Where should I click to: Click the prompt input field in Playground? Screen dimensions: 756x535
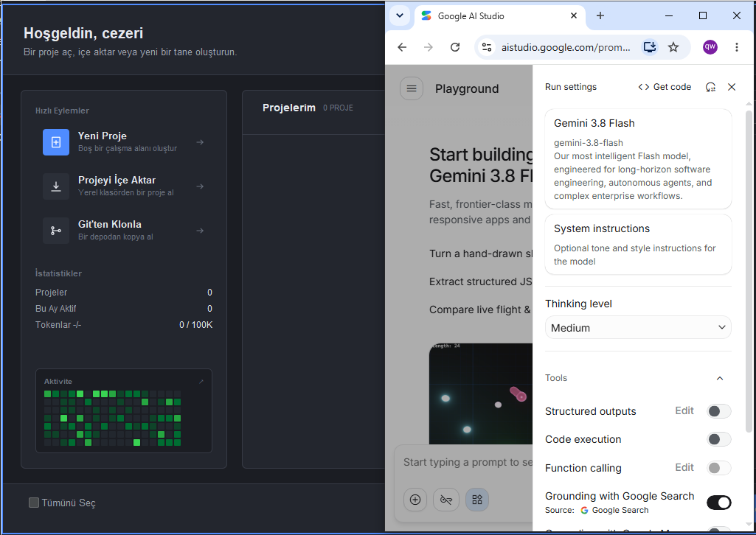(468, 462)
